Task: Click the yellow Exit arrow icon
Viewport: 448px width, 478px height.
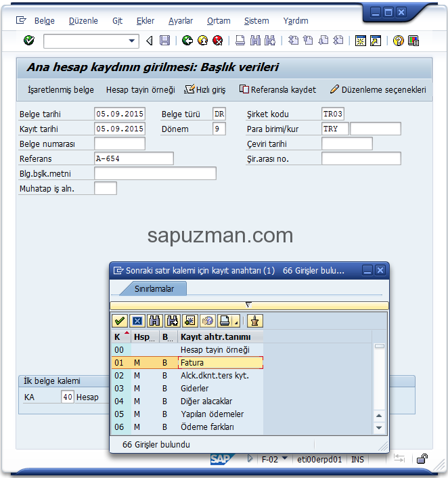Action: click(x=202, y=41)
